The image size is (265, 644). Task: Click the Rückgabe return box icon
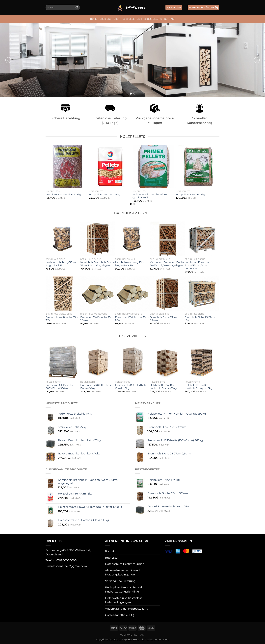point(155,108)
